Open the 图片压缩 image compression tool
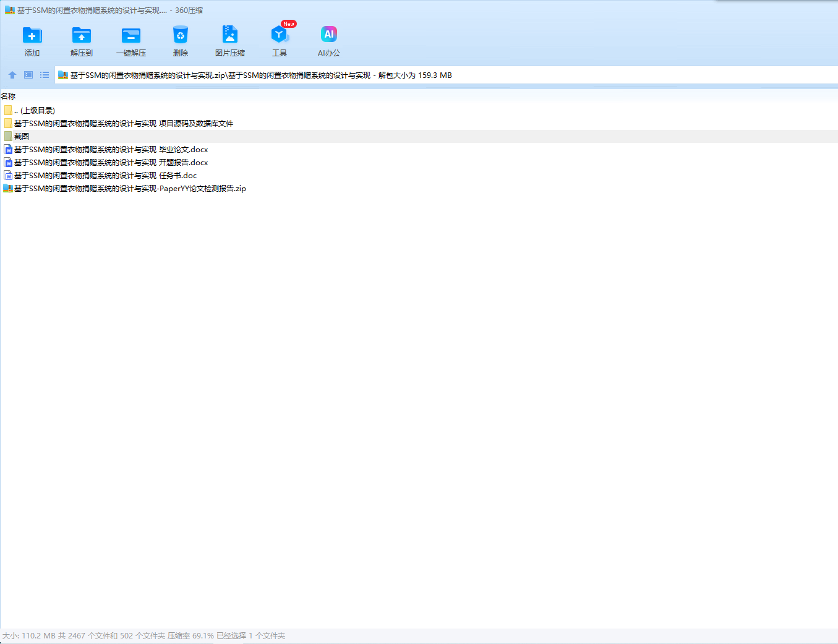The image size is (838, 644). (230, 35)
